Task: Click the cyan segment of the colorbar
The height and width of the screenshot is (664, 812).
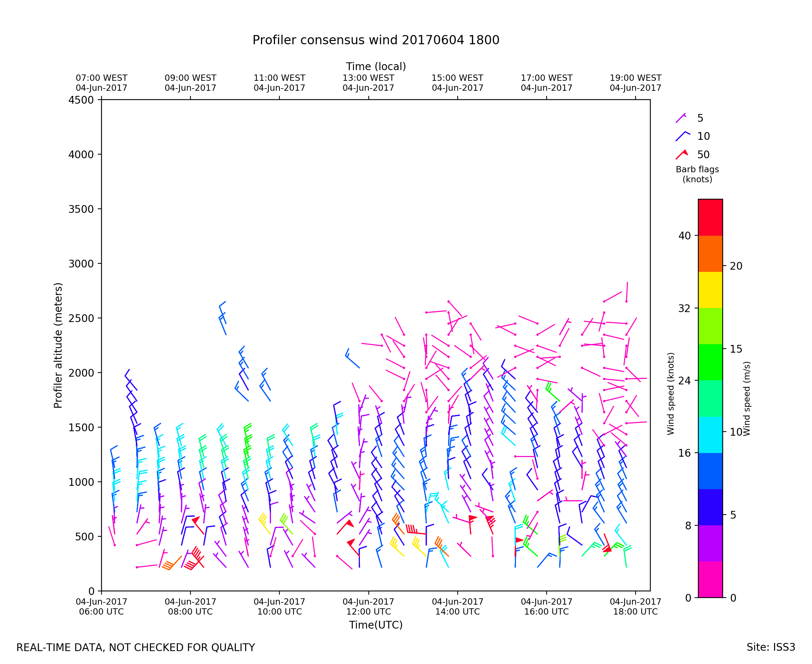Action: (x=710, y=435)
